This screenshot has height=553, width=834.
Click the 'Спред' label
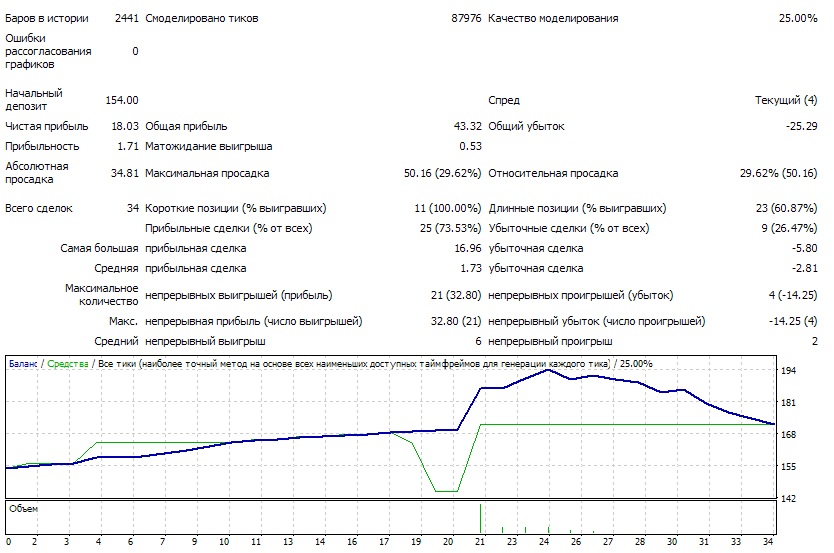click(504, 100)
